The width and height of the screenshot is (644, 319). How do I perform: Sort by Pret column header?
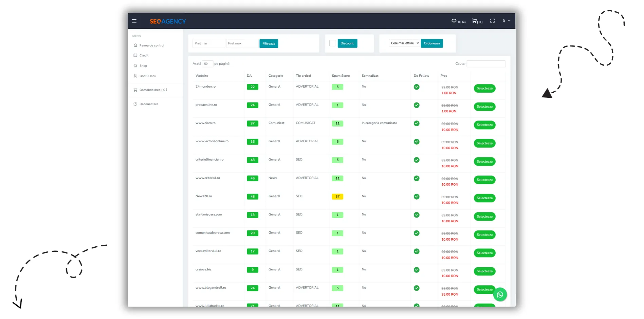[x=444, y=76]
